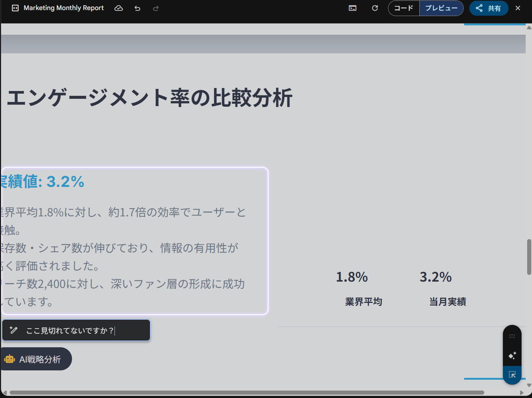Activate the element selection tool icon

click(512, 375)
